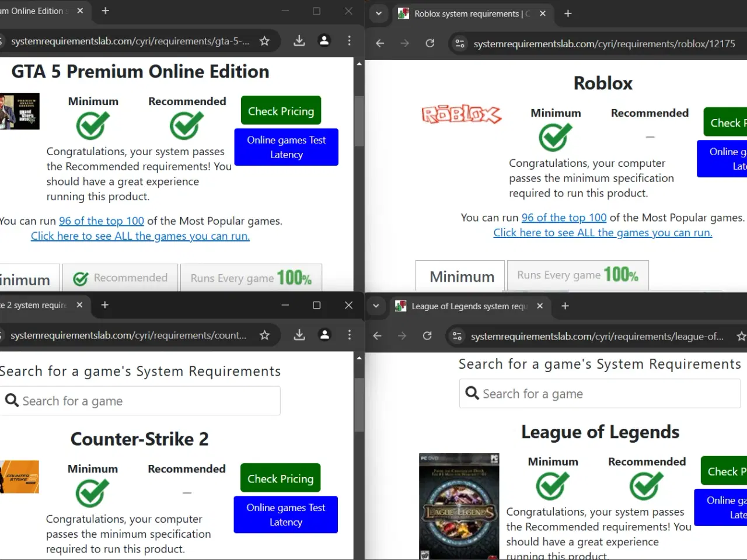The image size is (747, 560).
Task: Open downloads in the GTA 5 window
Action: (299, 41)
